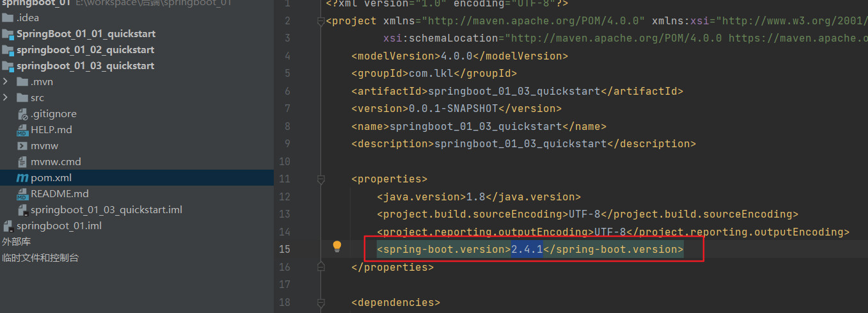Screen dimensions: 868x313
Task: Click line number 15 in the gutter
Action: click(x=285, y=249)
